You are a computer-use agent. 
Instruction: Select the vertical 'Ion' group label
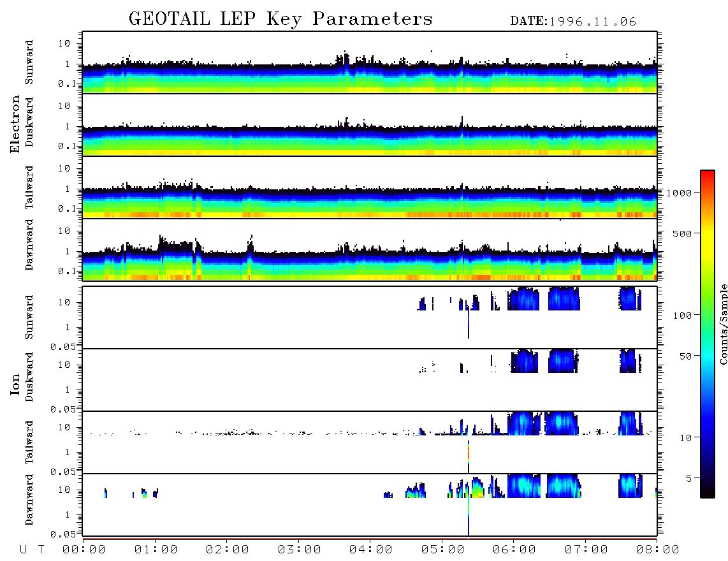tap(15, 384)
